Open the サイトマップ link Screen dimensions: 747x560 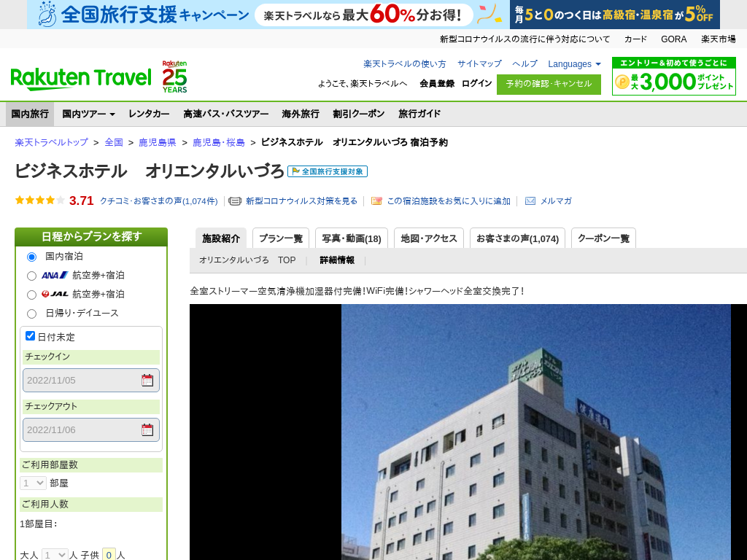479,64
